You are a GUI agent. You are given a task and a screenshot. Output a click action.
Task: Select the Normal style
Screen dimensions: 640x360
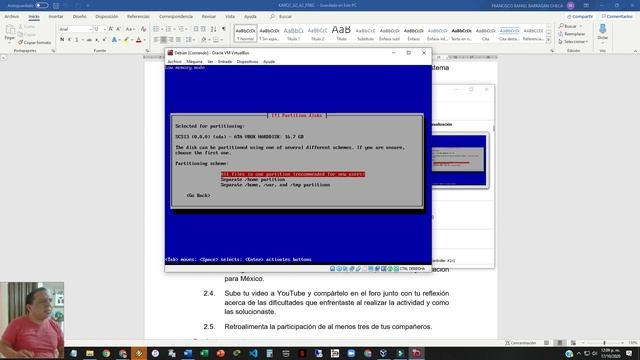pos(245,33)
